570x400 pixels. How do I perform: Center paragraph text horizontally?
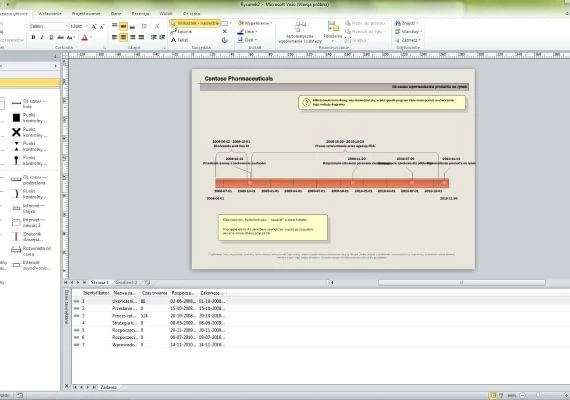pos(123,37)
